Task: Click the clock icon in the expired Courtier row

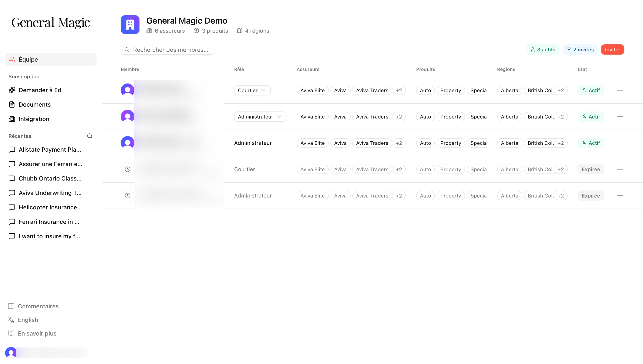Action: (x=128, y=169)
